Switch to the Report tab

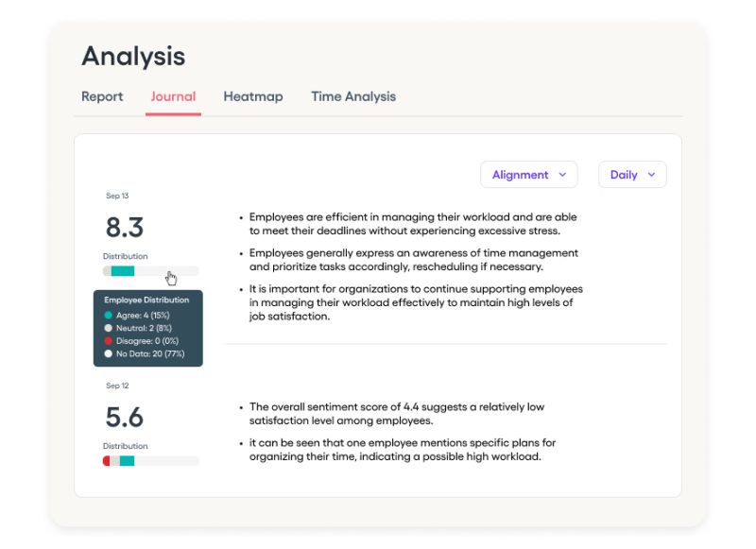click(102, 96)
